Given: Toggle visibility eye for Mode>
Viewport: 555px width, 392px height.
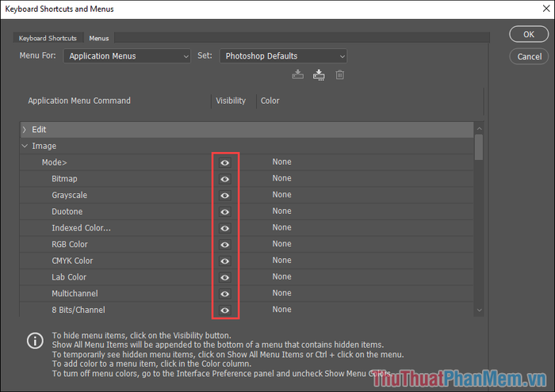Looking at the screenshot, I should [224, 162].
